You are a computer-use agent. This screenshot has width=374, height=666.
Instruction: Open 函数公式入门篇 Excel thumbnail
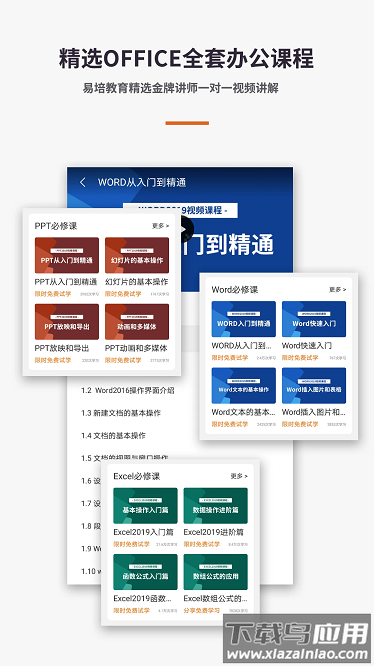[145, 572]
